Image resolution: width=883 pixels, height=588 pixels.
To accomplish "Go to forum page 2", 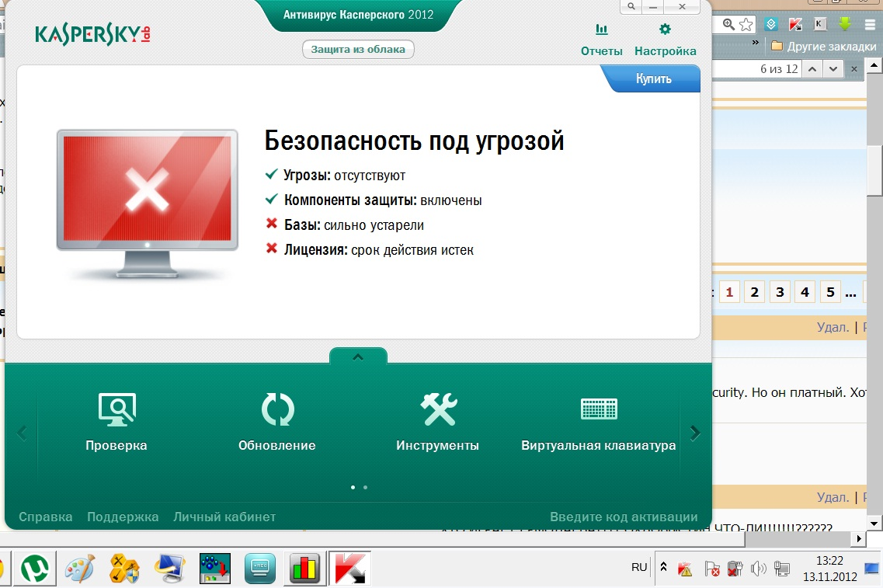I will [x=755, y=292].
